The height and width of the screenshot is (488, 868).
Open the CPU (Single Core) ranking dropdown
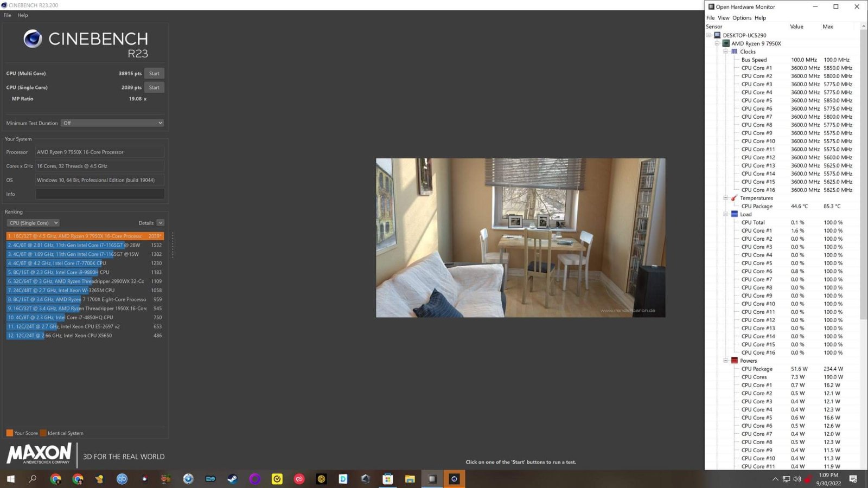pyautogui.click(x=33, y=223)
